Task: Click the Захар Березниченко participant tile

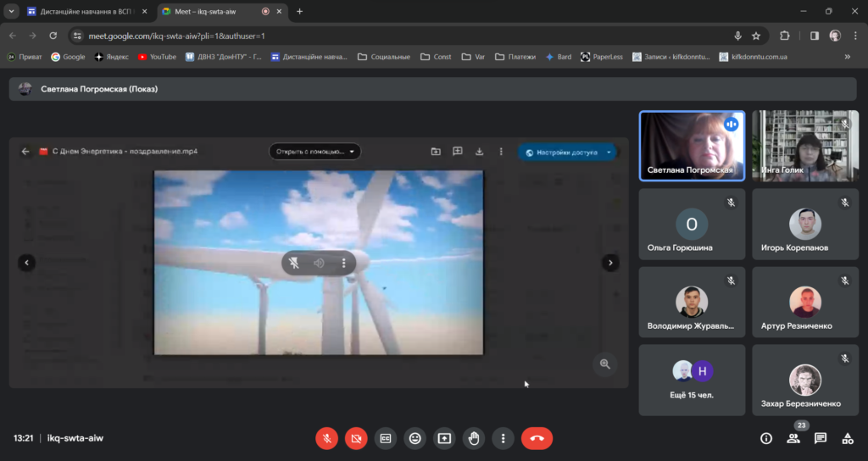Action: coord(805,380)
